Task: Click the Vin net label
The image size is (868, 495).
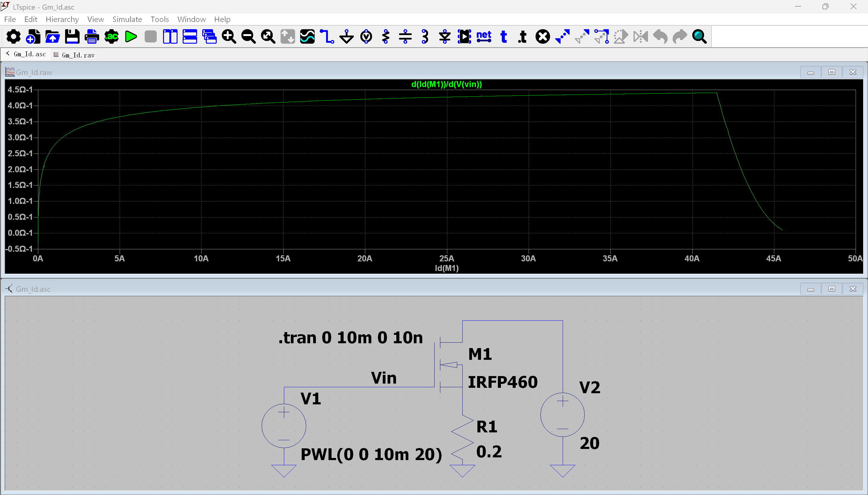Action: tap(384, 378)
